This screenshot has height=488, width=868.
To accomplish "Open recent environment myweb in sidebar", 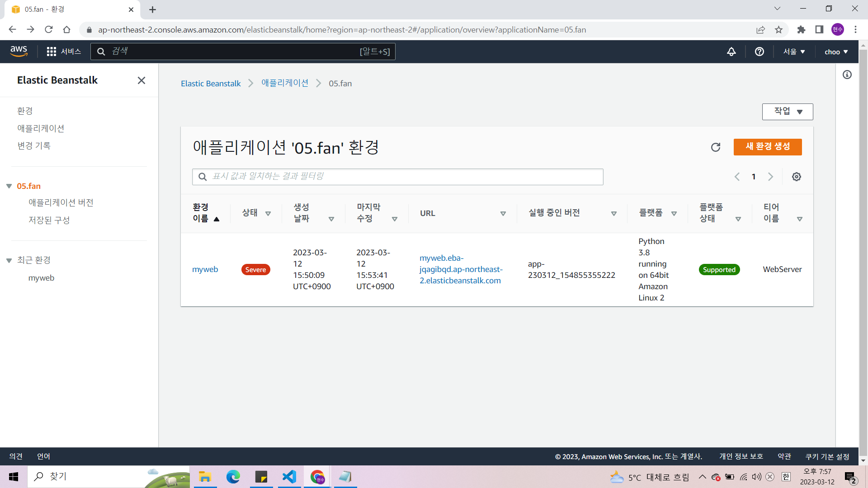I will pos(41,278).
